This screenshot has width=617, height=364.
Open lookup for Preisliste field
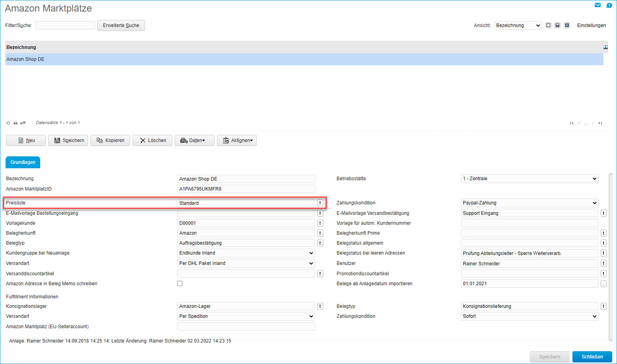320,203
